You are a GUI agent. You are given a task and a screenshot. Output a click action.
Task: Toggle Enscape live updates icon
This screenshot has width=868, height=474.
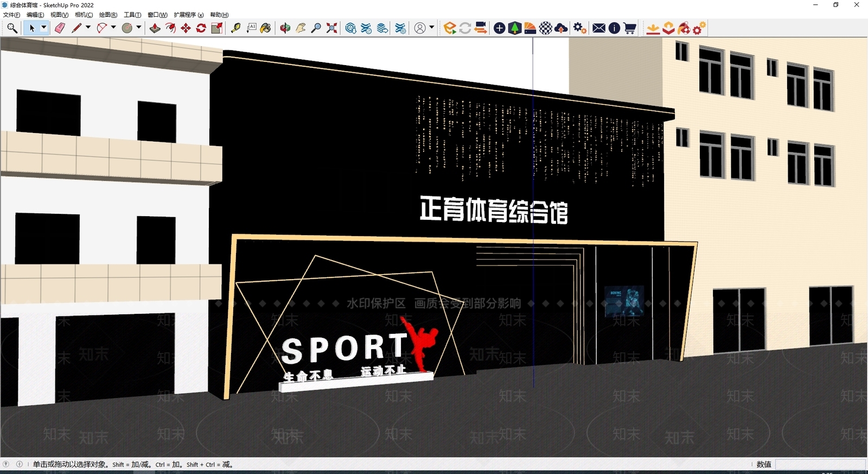tap(465, 28)
